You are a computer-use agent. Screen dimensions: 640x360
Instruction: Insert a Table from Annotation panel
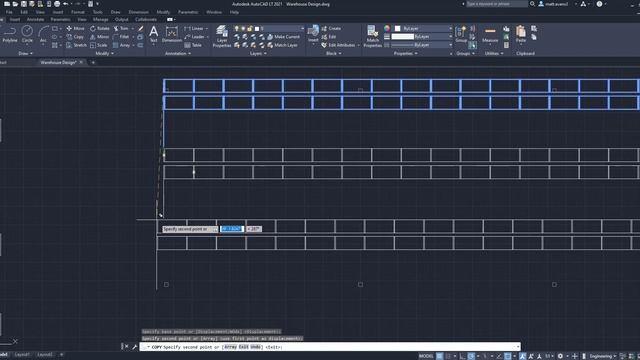point(193,45)
